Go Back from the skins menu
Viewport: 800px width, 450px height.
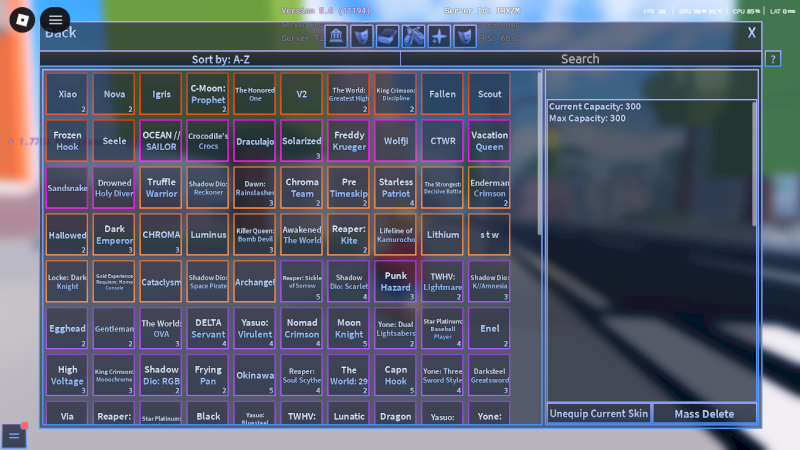[61, 33]
